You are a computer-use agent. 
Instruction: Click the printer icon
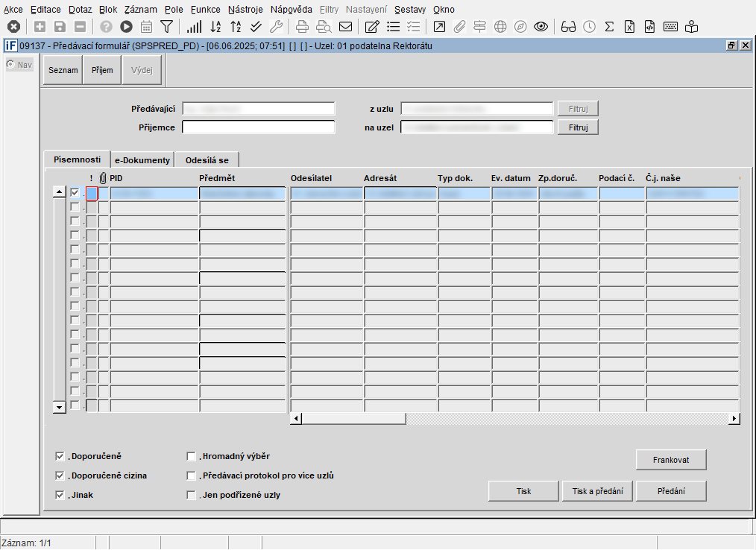[x=302, y=27]
